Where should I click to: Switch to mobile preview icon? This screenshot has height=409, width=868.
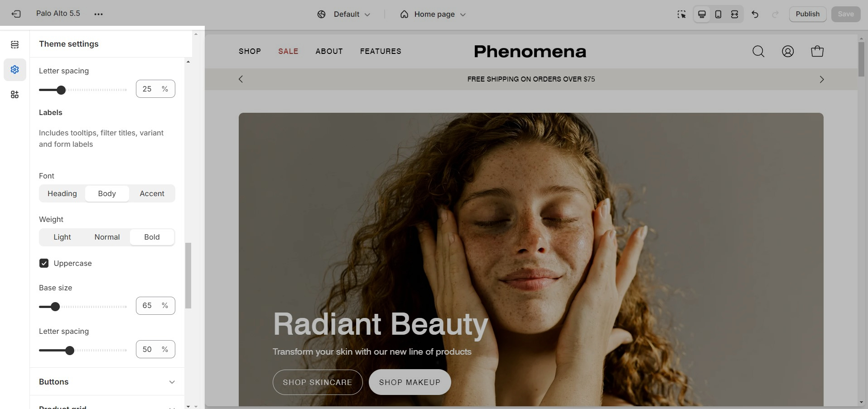(x=718, y=14)
